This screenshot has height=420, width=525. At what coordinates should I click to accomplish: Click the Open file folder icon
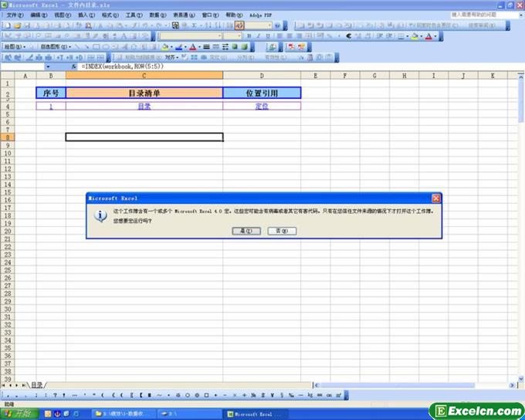(x=15, y=25)
